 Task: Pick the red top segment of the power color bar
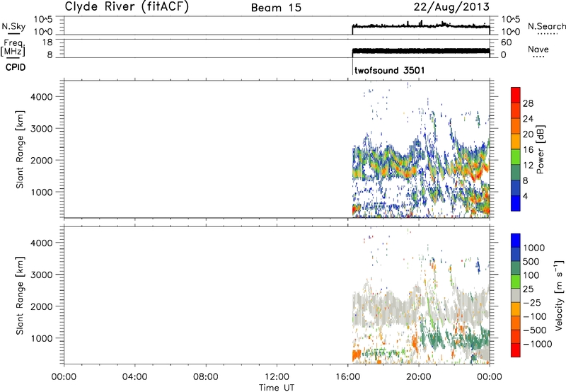point(516,95)
